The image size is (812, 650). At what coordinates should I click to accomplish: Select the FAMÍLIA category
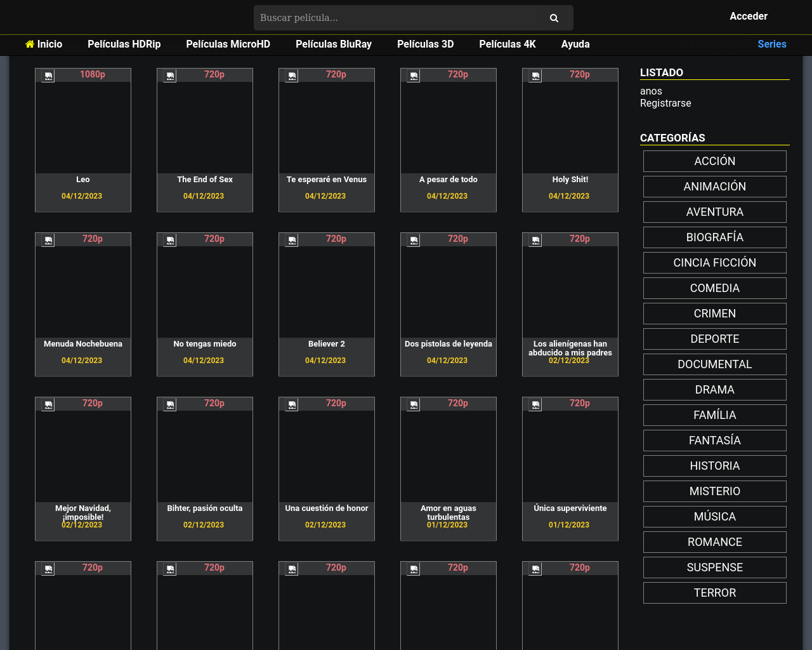(x=715, y=415)
